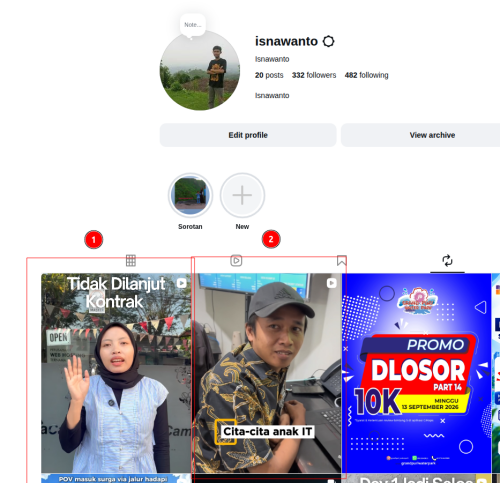
Task: Click the plus icon to add a New highlight
Action: point(242,195)
